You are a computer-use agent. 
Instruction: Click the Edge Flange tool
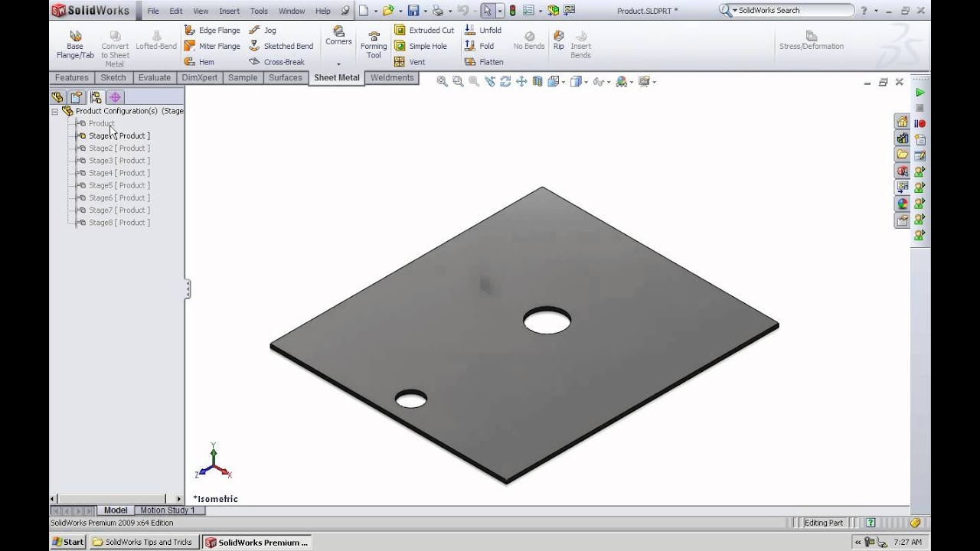(212, 31)
